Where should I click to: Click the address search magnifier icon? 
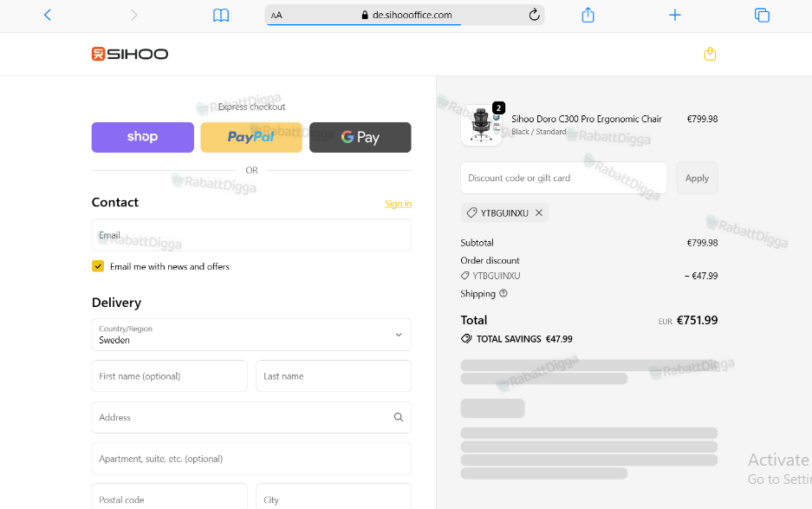click(x=399, y=417)
